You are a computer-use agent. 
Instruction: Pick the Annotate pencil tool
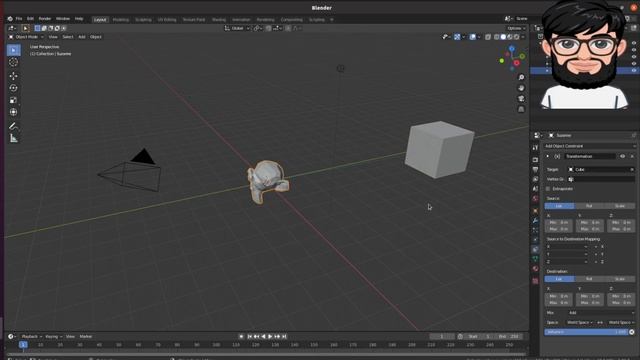click(13, 126)
